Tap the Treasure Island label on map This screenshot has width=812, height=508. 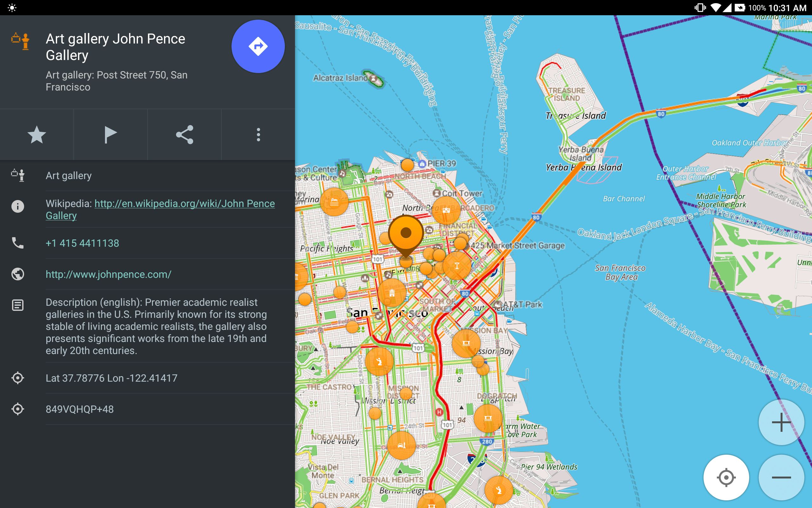576,116
